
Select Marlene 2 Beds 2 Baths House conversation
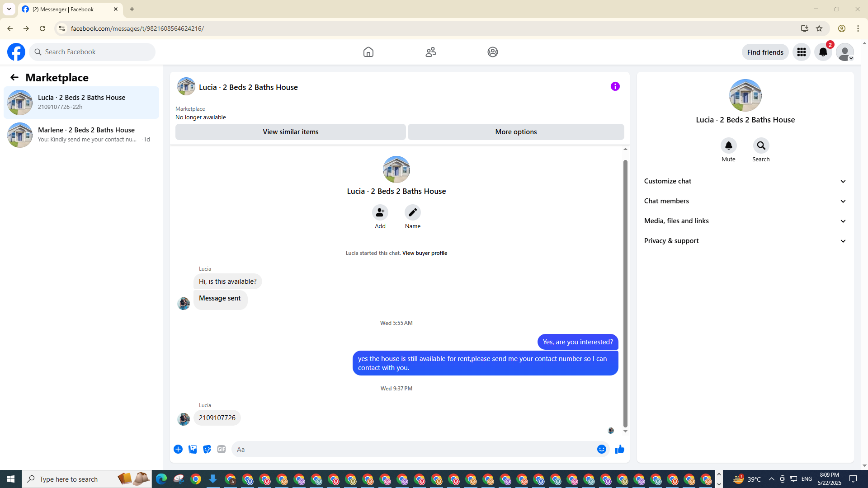[x=81, y=135]
